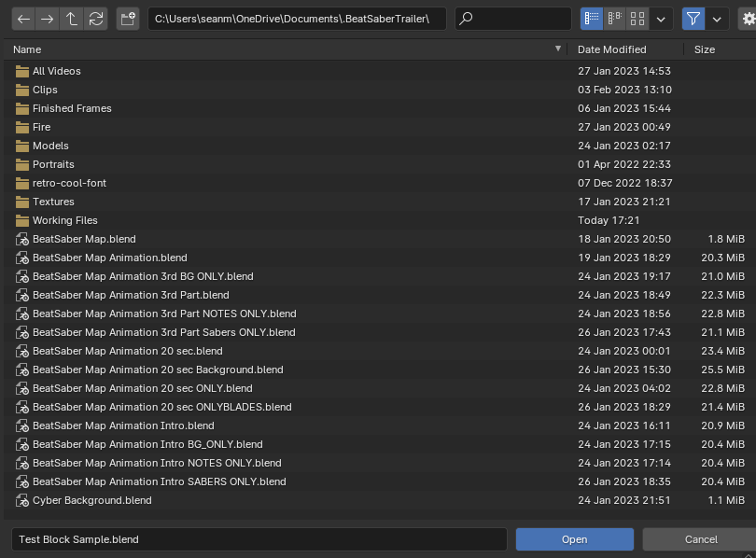This screenshot has width=756, height=558.
Task: Open filter settings dropdown arrow
Action: [x=717, y=20]
